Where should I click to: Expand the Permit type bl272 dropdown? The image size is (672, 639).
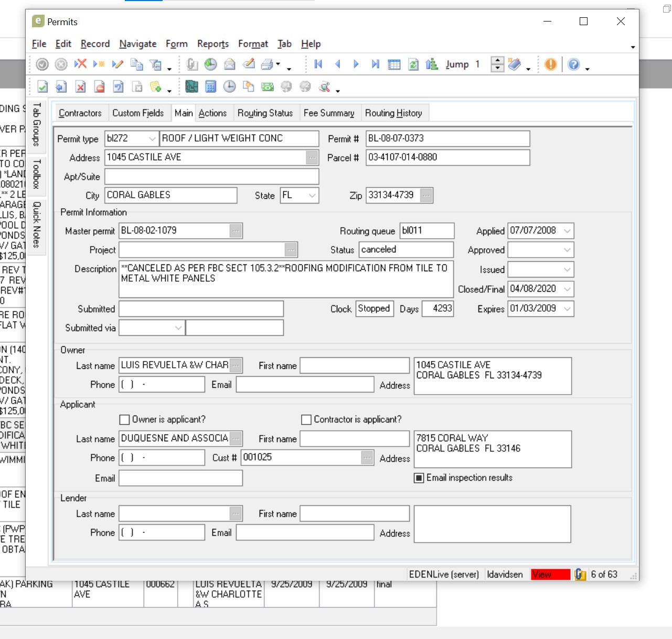pyautogui.click(x=152, y=139)
